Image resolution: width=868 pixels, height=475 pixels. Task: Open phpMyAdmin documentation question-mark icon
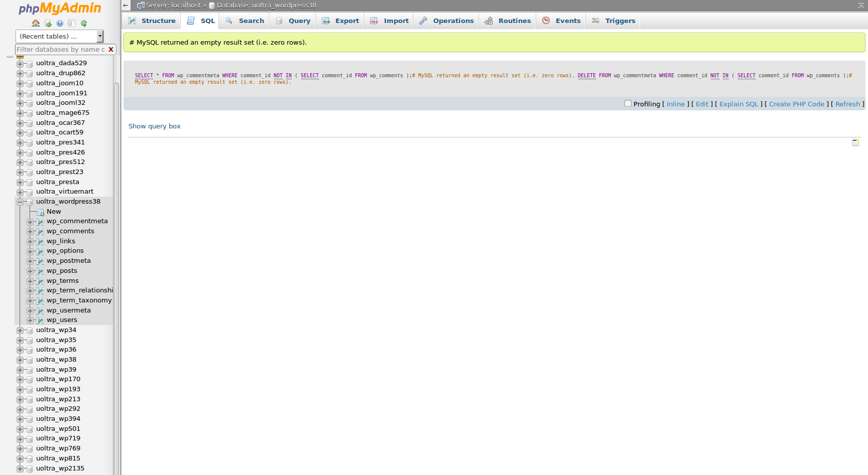pyautogui.click(x=60, y=23)
